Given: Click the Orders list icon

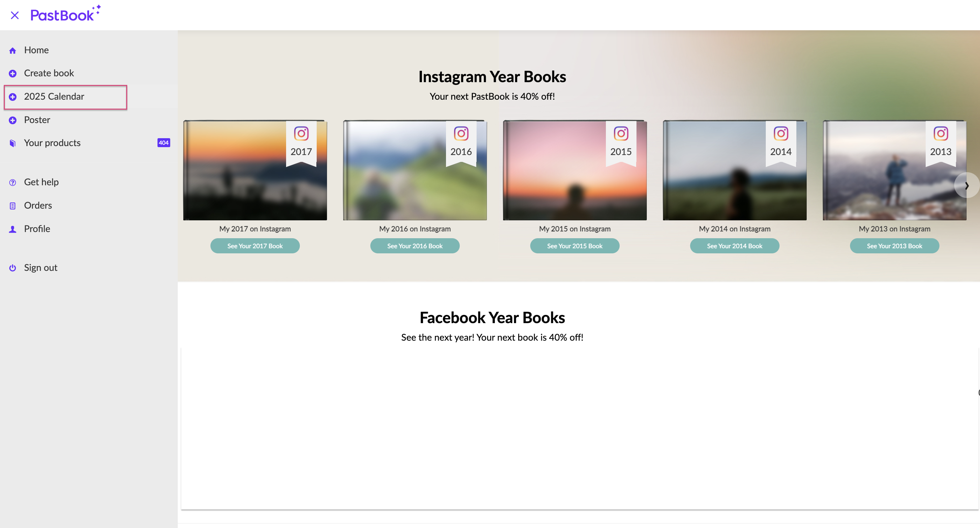Looking at the screenshot, I should (x=13, y=206).
